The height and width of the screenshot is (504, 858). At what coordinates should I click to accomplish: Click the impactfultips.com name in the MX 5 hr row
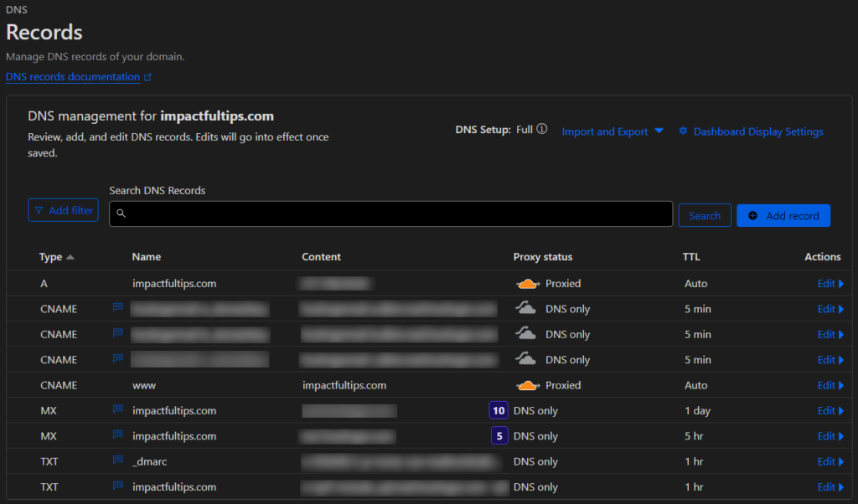[x=174, y=436]
